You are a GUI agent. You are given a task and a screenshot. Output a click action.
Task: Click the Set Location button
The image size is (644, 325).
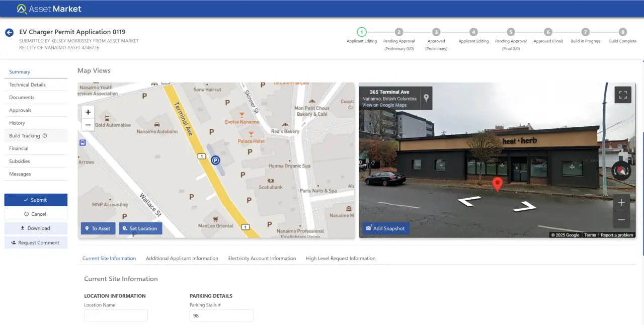pyautogui.click(x=140, y=228)
